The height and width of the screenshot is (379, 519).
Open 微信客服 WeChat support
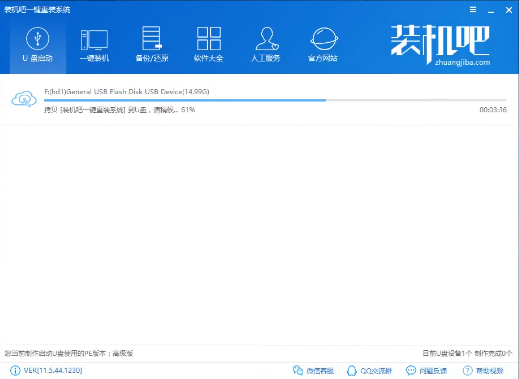coord(313,370)
